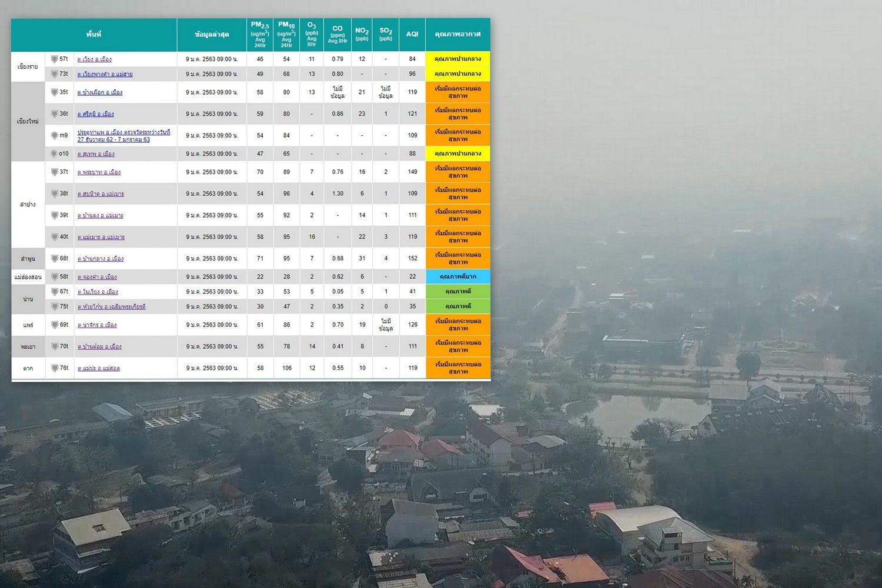Open the ต.เวียง อ.เมือง station link
The image size is (882, 588).
pyautogui.click(x=94, y=59)
